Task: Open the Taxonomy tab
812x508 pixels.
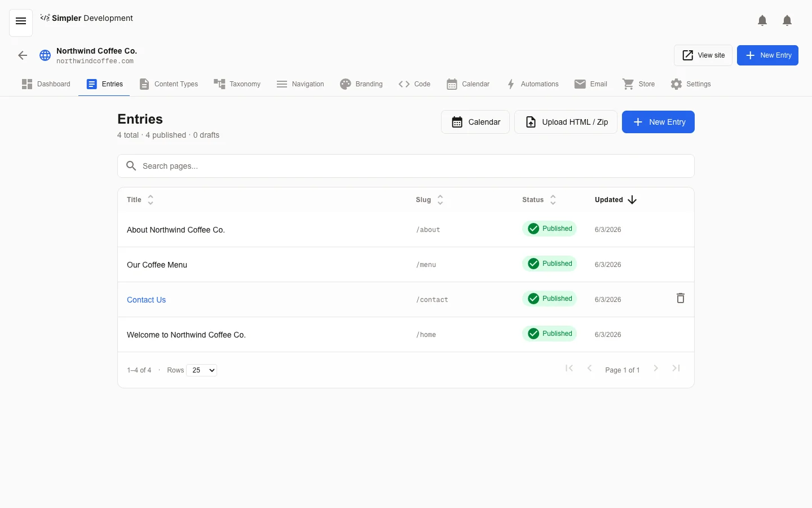Action: coord(237,84)
